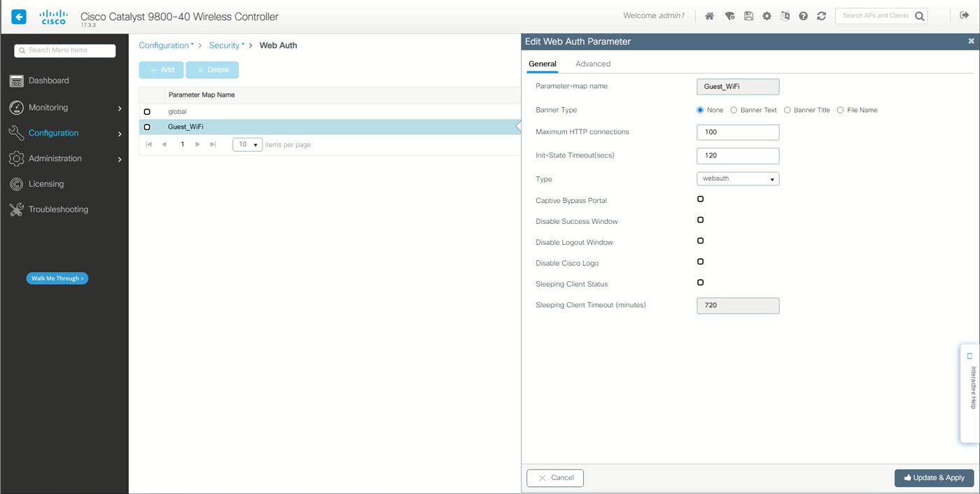The width and height of the screenshot is (980, 494).
Task: Enable the Captive Bypass Portal checkbox
Action: pyautogui.click(x=700, y=199)
